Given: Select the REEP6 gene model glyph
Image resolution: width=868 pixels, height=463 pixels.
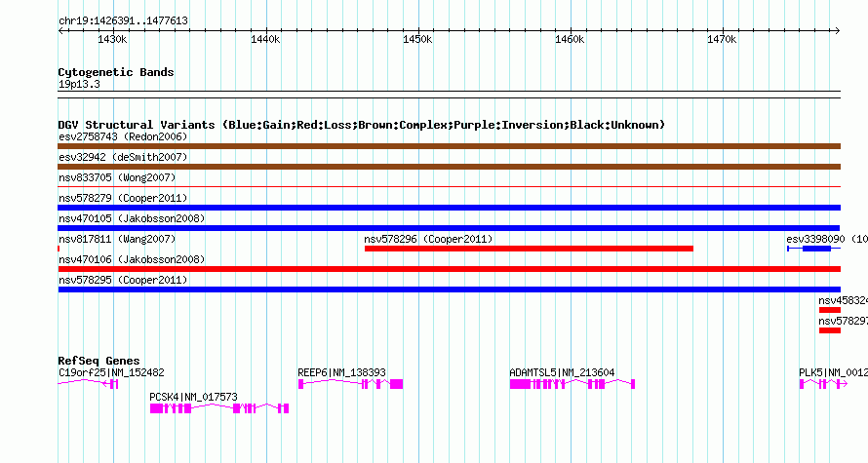Looking at the screenshot, I should tap(350, 384).
